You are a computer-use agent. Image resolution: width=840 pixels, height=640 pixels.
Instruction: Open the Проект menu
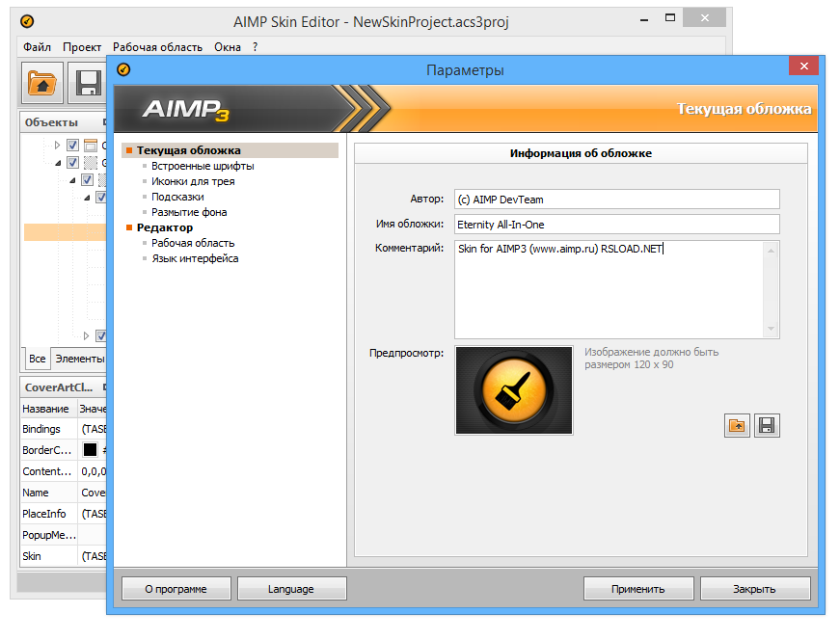(82, 46)
